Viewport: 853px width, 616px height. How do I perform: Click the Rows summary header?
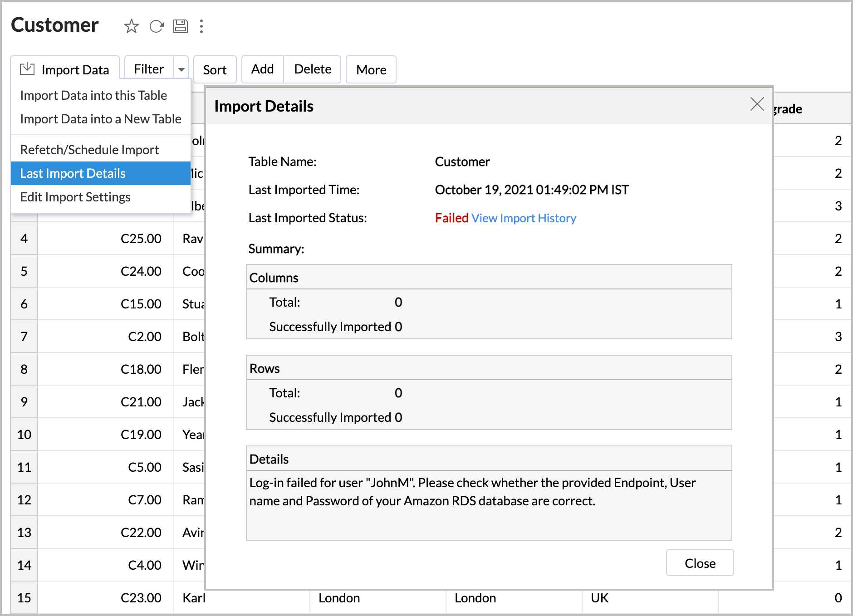coord(489,368)
